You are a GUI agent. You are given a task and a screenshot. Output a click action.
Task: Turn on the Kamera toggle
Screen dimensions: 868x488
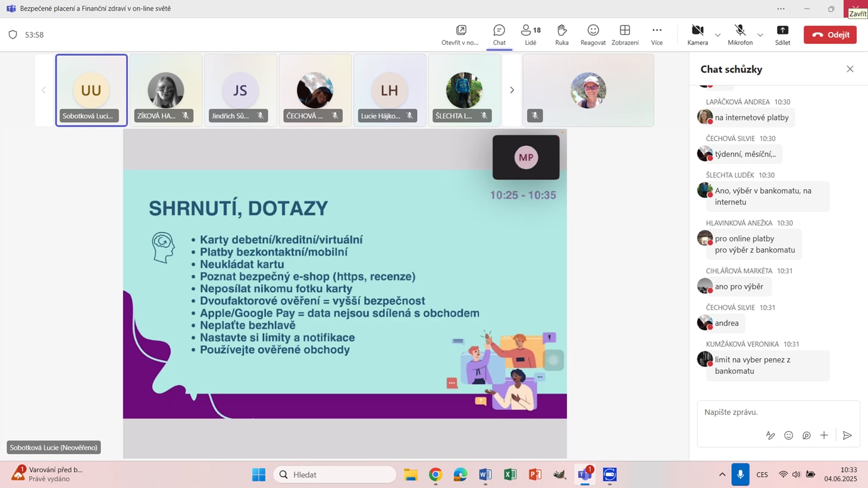click(x=697, y=34)
